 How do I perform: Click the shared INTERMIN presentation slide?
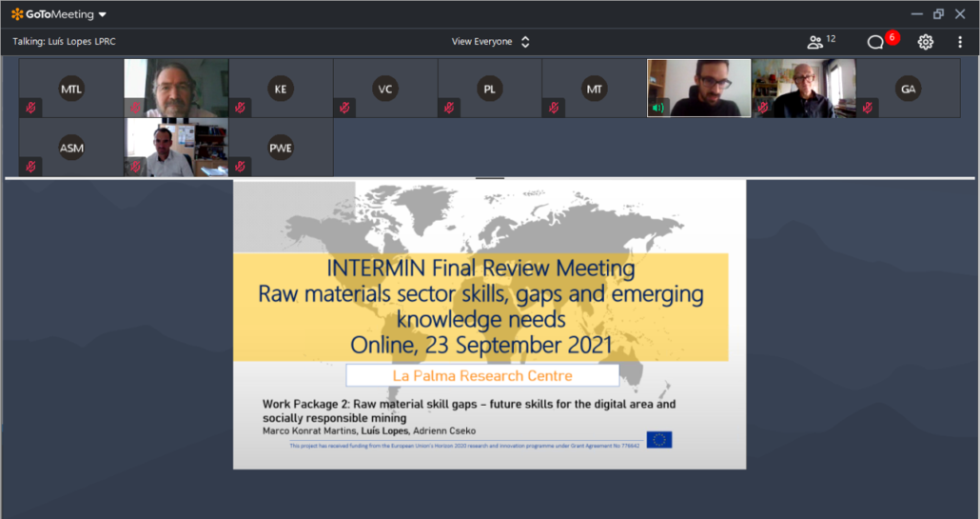point(489,324)
